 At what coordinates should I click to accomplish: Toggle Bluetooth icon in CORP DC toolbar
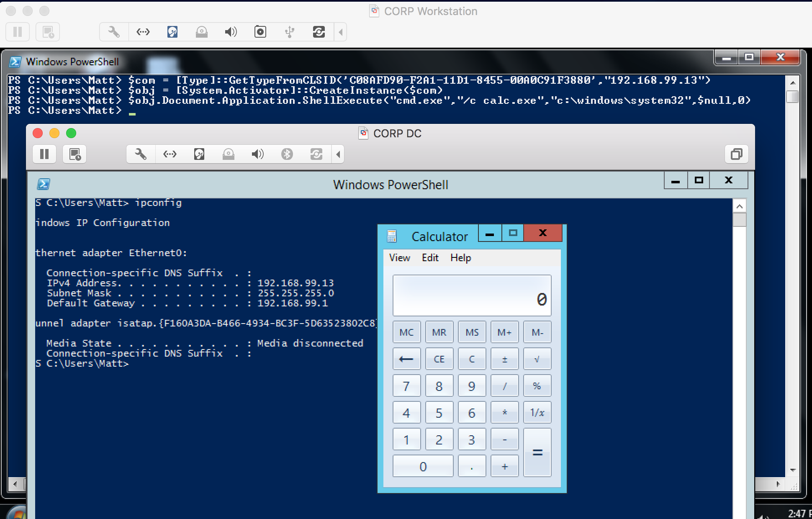(287, 154)
